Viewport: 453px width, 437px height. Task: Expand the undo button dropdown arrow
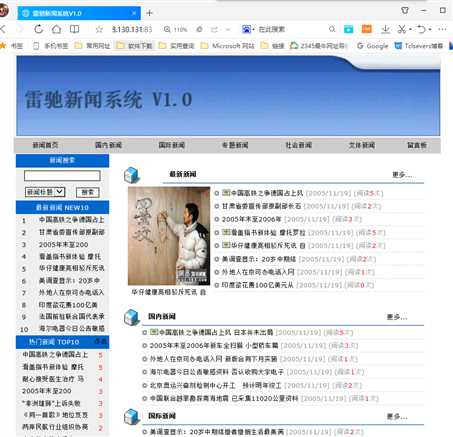tap(430, 30)
